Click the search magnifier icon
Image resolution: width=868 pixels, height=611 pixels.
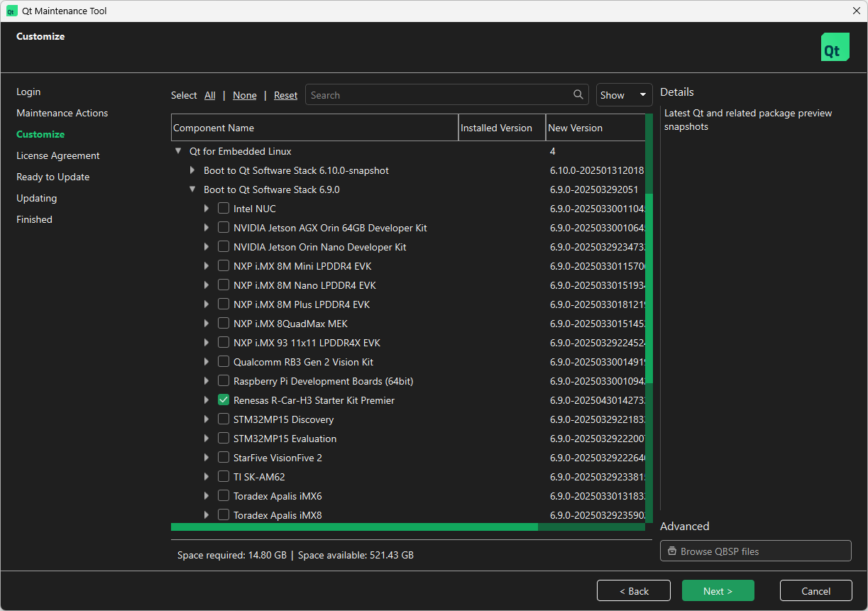click(579, 95)
